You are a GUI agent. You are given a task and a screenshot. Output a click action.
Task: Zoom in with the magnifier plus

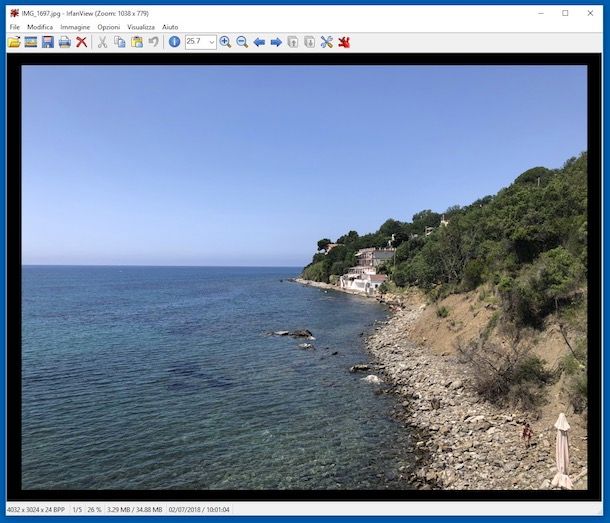[225, 42]
